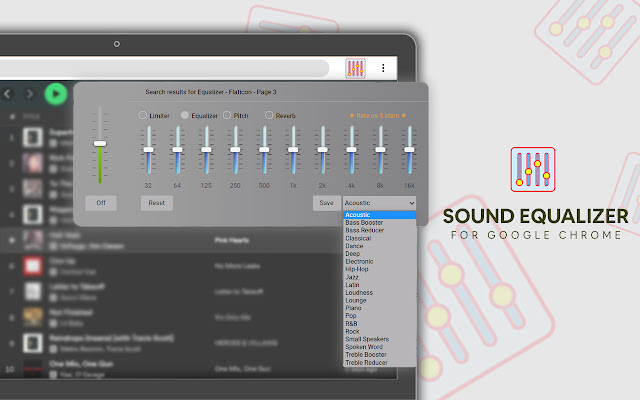
Task: Click the 1k frequency band slider
Action: (293, 150)
